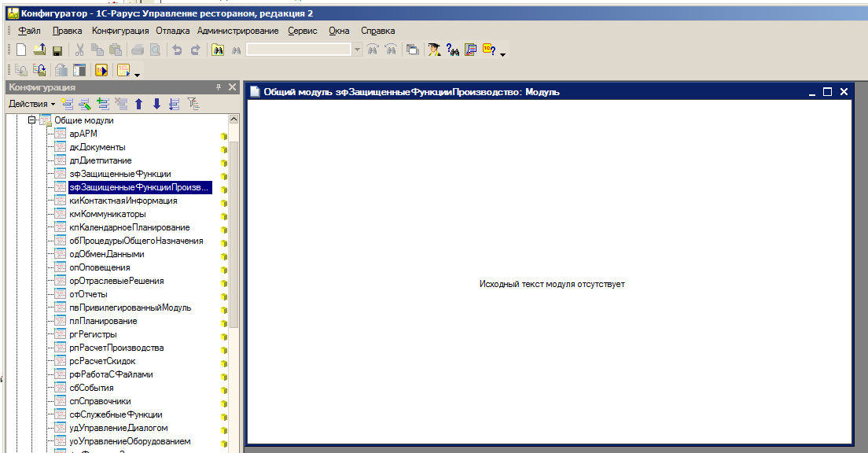This screenshot has height=453, width=868.
Task: Click the Configuration window icon
Action: [x=79, y=70]
